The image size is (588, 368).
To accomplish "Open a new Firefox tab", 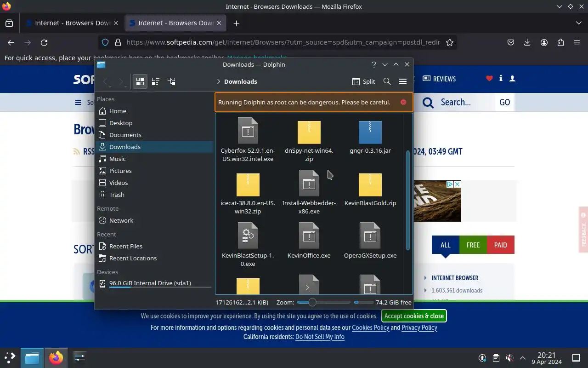I will [x=236, y=23].
